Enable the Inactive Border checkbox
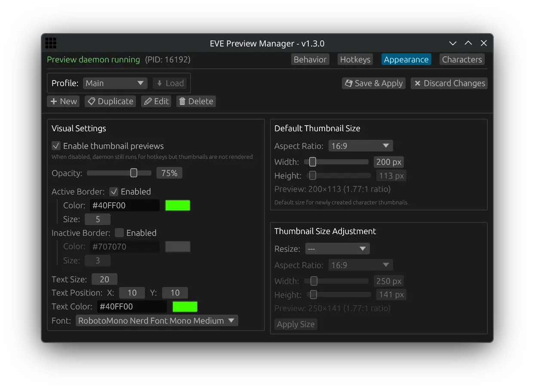 119,233
